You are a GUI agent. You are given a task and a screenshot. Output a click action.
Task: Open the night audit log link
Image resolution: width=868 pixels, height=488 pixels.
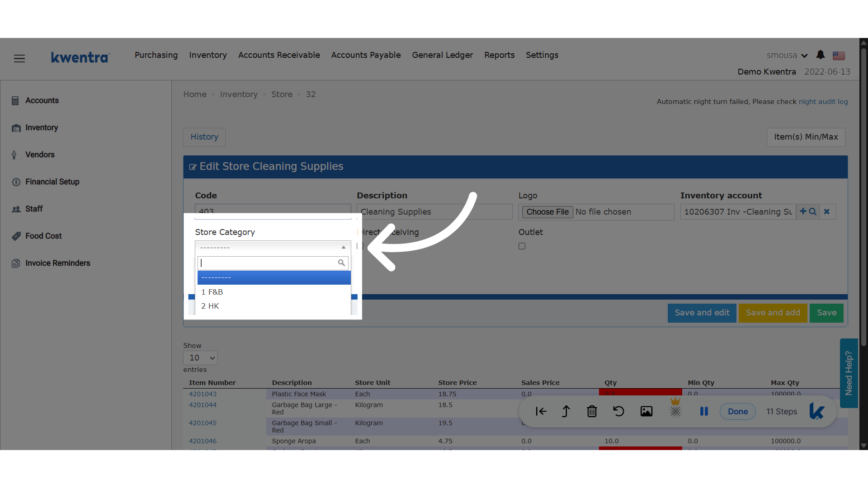tap(823, 102)
